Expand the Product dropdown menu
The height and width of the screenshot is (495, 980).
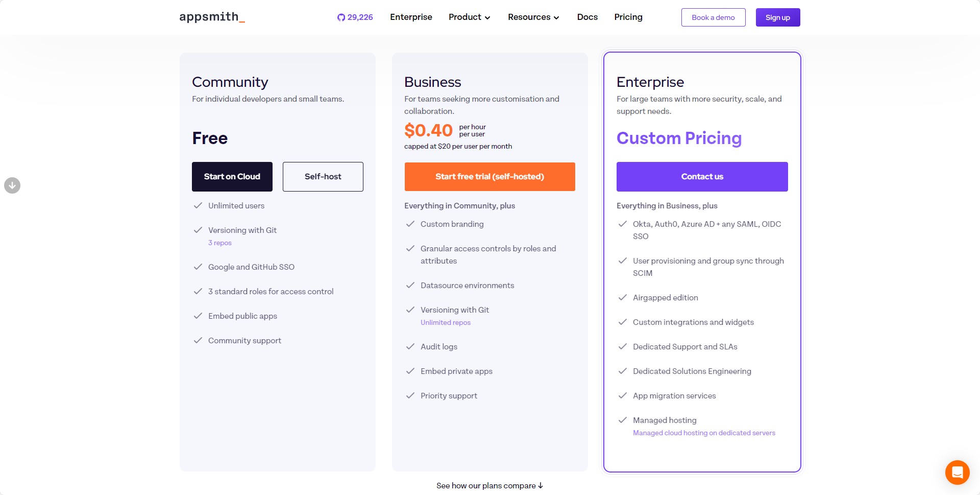[x=469, y=17]
